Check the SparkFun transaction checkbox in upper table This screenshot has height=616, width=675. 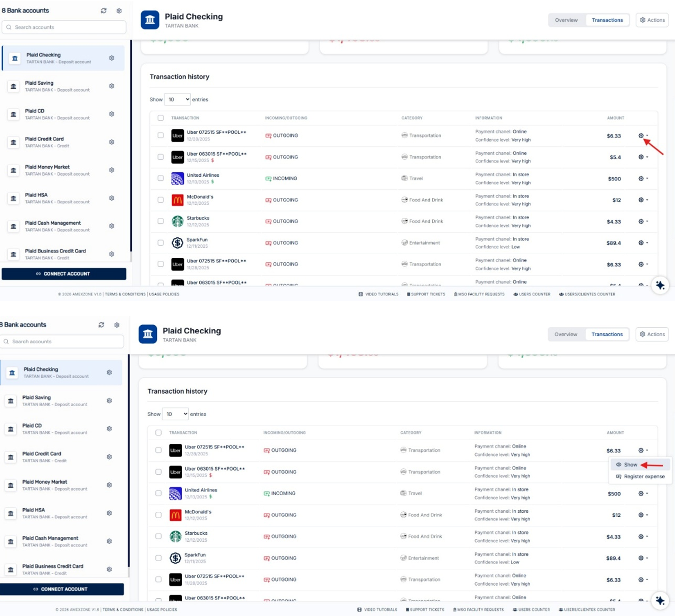pyautogui.click(x=160, y=243)
